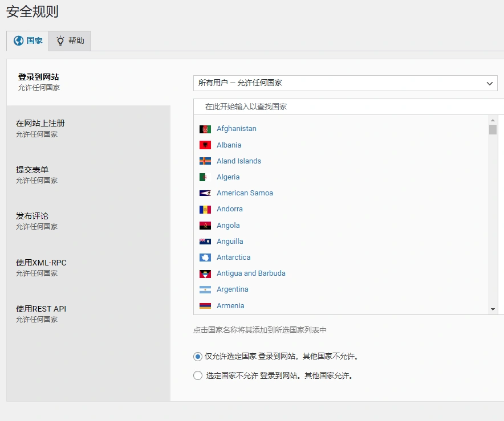The width and height of the screenshot is (504, 421).
Task: Click the down arrow of the country list scrollbar
Action: 491,308
